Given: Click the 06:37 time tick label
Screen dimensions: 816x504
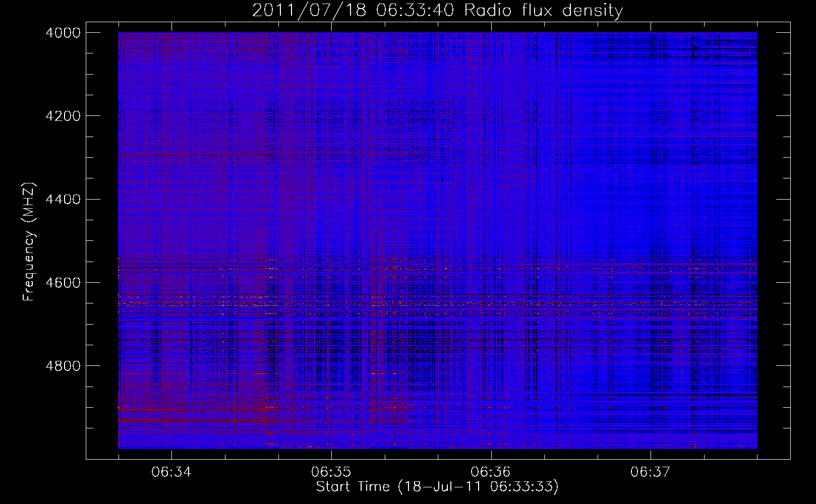Looking at the screenshot, I should tap(651, 472).
